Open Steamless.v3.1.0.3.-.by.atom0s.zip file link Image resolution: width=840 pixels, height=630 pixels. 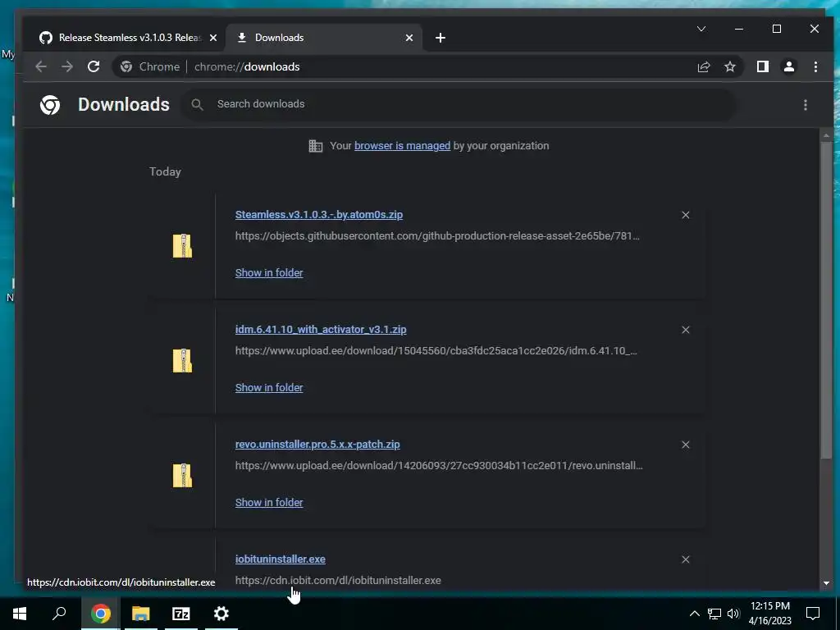click(x=319, y=214)
